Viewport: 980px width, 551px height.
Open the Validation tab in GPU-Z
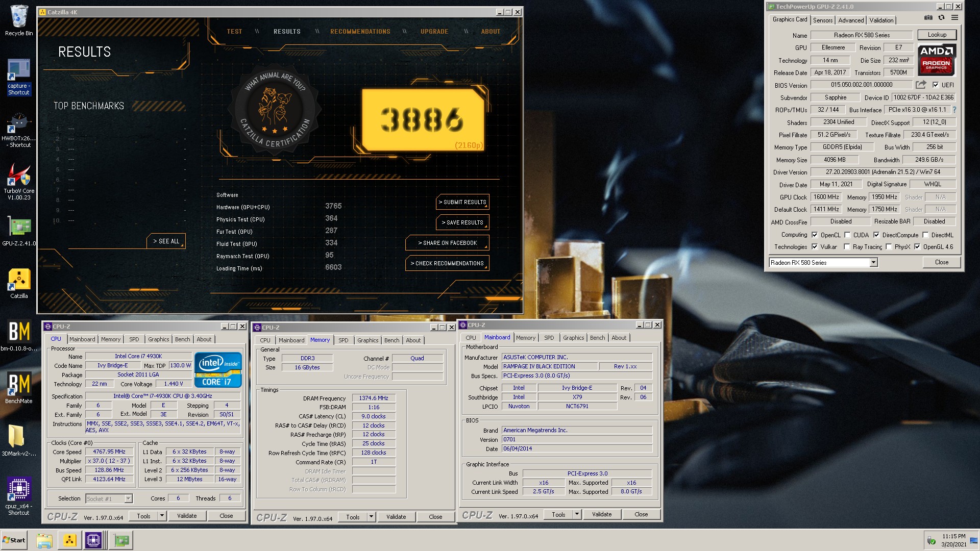pyautogui.click(x=881, y=20)
